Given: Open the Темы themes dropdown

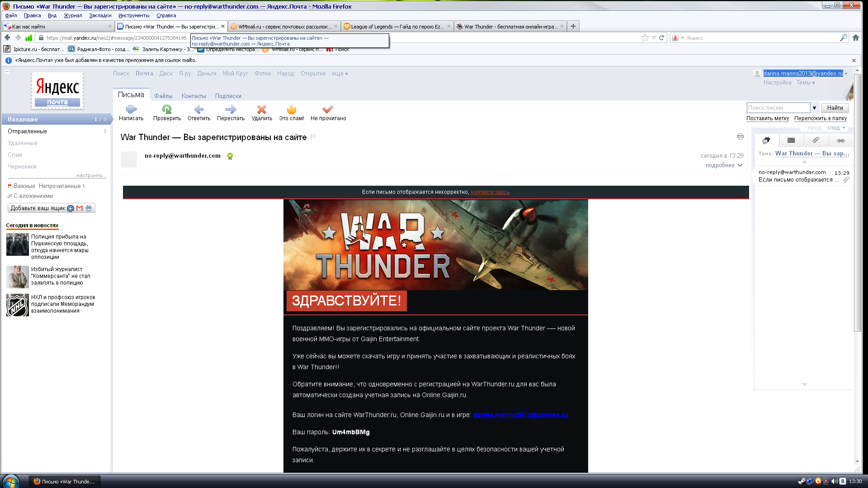Looking at the screenshot, I should coord(806,83).
